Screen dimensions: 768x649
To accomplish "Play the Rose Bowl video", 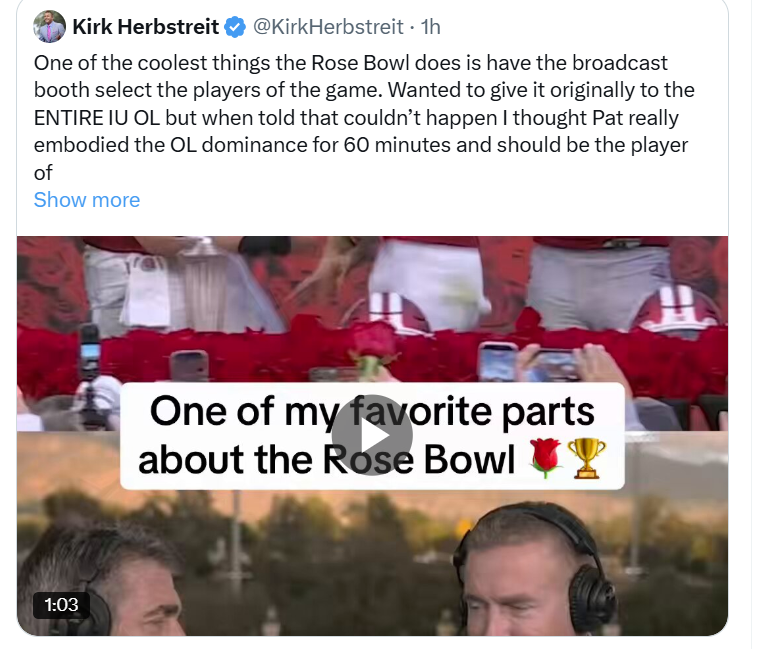I will click(372, 435).
